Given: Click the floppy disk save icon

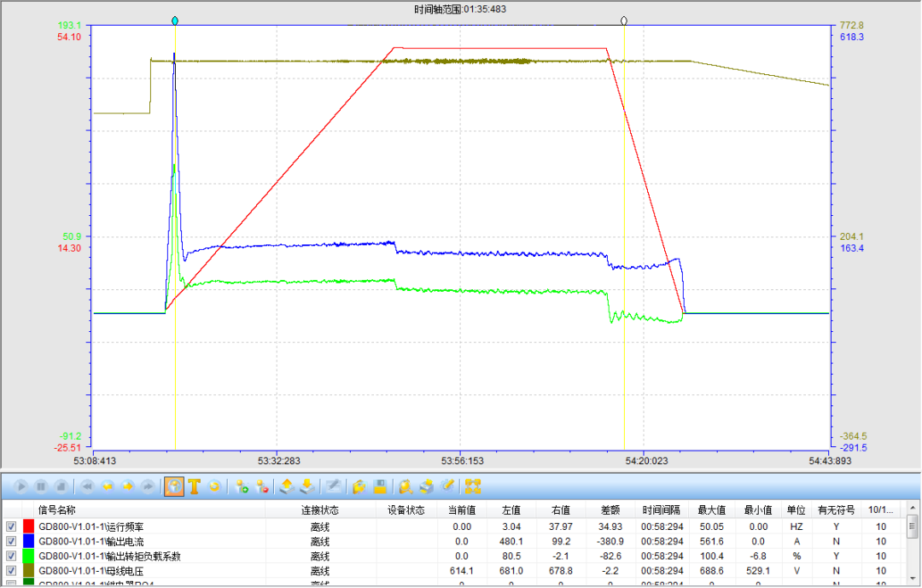Looking at the screenshot, I should [x=380, y=486].
